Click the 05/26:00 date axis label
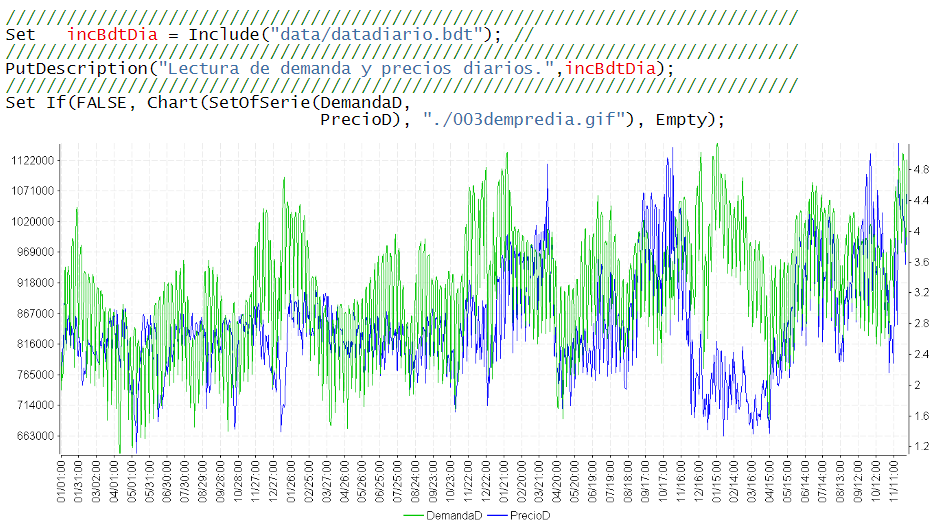This screenshot has width=940, height=530. (x=362, y=481)
